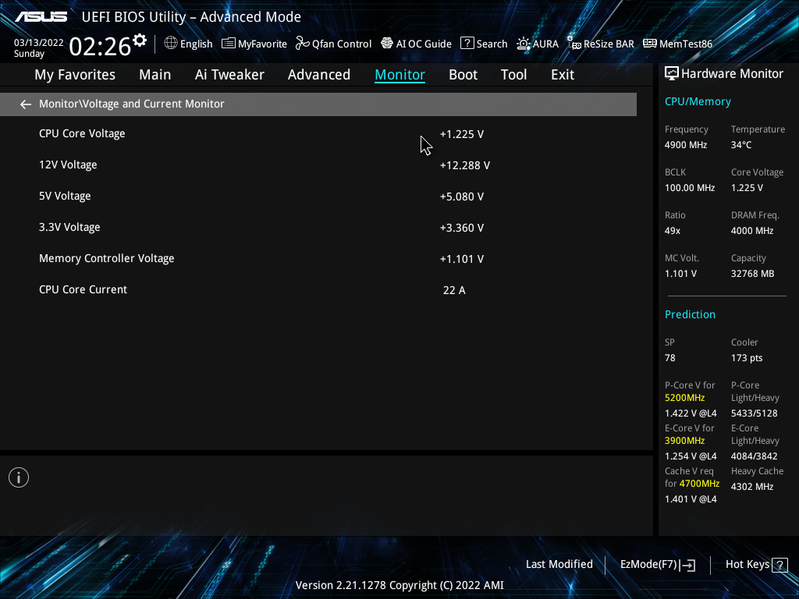
Task: Switch to the Tool tab
Action: (x=514, y=75)
